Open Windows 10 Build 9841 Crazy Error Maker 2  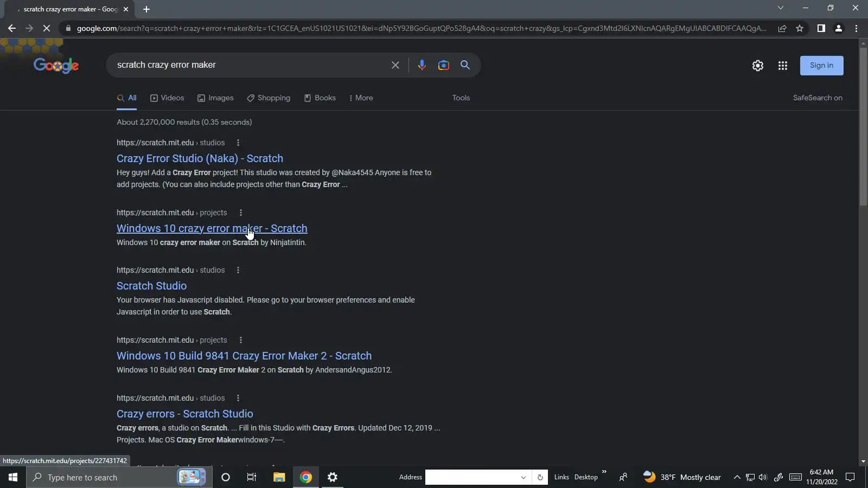[244, 356]
